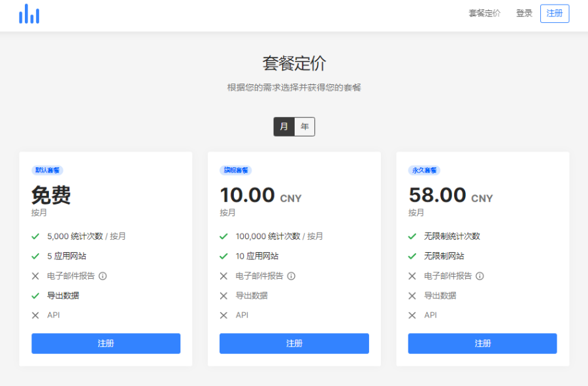Click the 套餐定价 page heading
588x386 pixels.
pos(295,63)
